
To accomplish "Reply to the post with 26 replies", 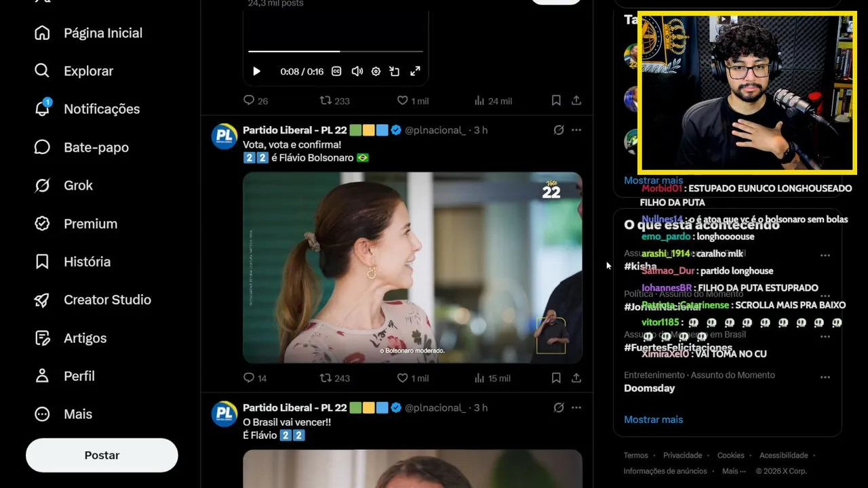I will pyautogui.click(x=256, y=100).
